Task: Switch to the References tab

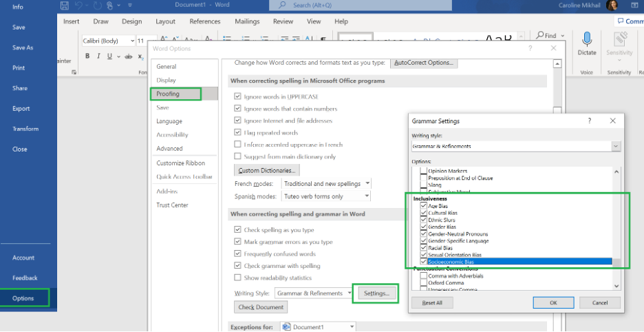Action: point(205,21)
